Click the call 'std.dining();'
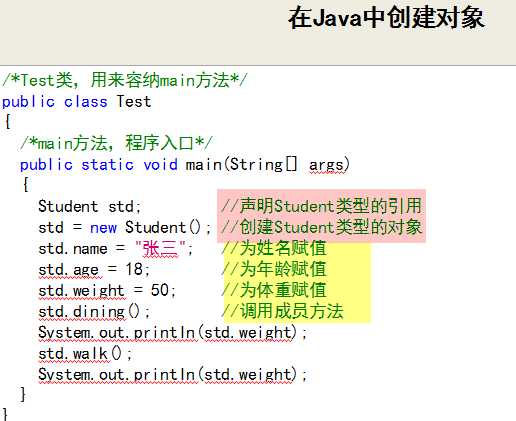Image resolution: width=516 pixels, height=421 pixels. [x=94, y=312]
